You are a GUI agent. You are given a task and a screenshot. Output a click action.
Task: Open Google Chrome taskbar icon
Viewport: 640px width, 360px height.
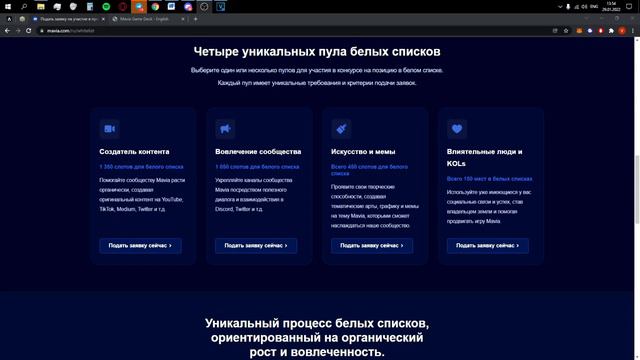(155, 7)
